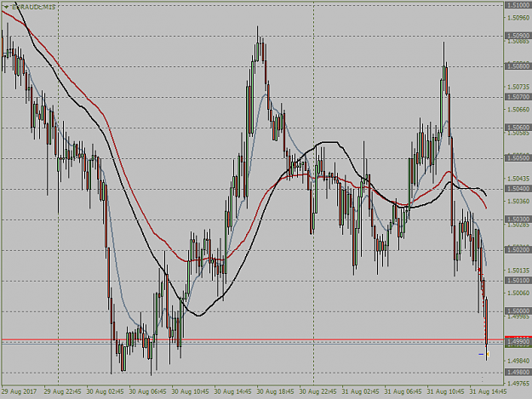Click the 30 Aug 22:45 time label

pos(317,391)
